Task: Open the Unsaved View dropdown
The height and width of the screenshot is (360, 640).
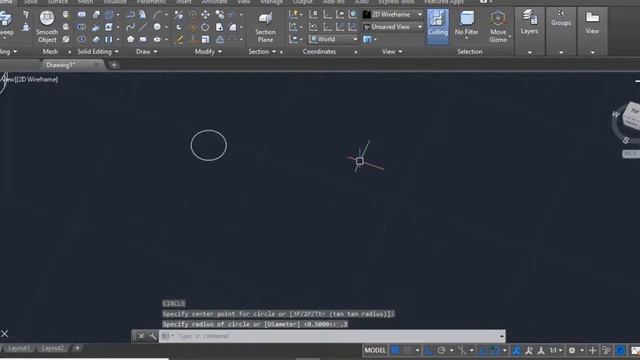Action: (x=393, y=27)
